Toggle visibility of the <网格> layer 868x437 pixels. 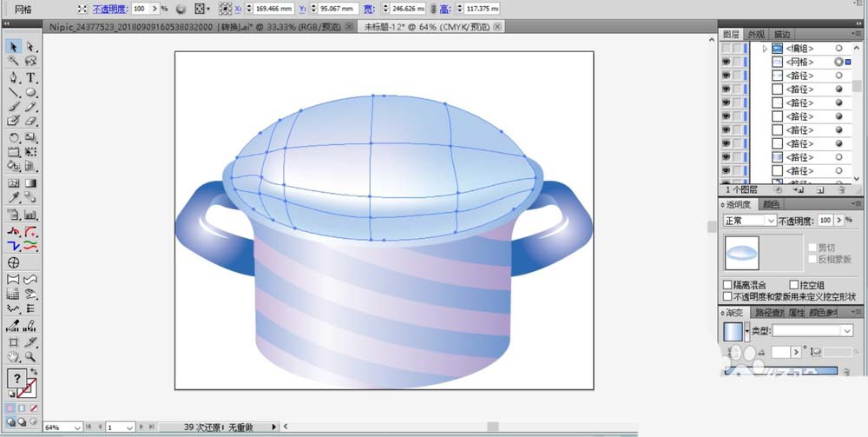726,62
